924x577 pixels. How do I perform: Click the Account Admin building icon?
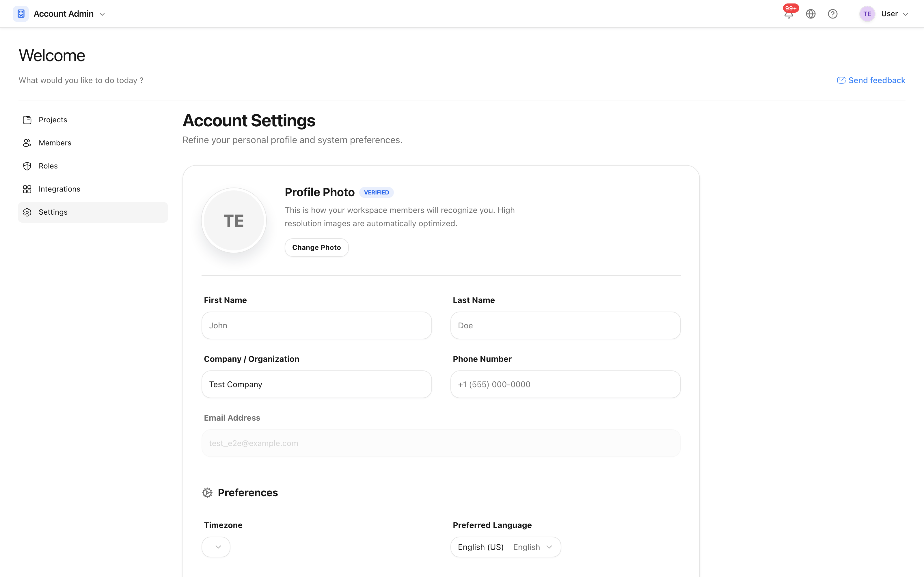pos(21,14)
